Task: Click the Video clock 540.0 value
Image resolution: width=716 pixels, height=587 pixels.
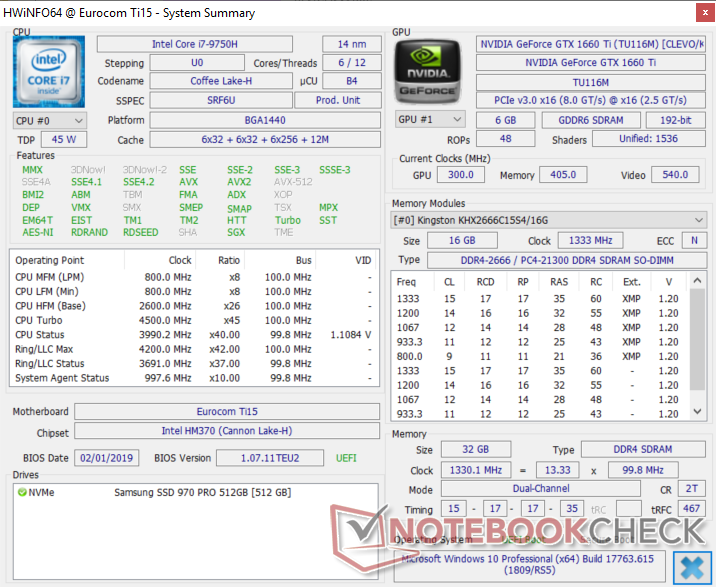Action: (675, 175)
